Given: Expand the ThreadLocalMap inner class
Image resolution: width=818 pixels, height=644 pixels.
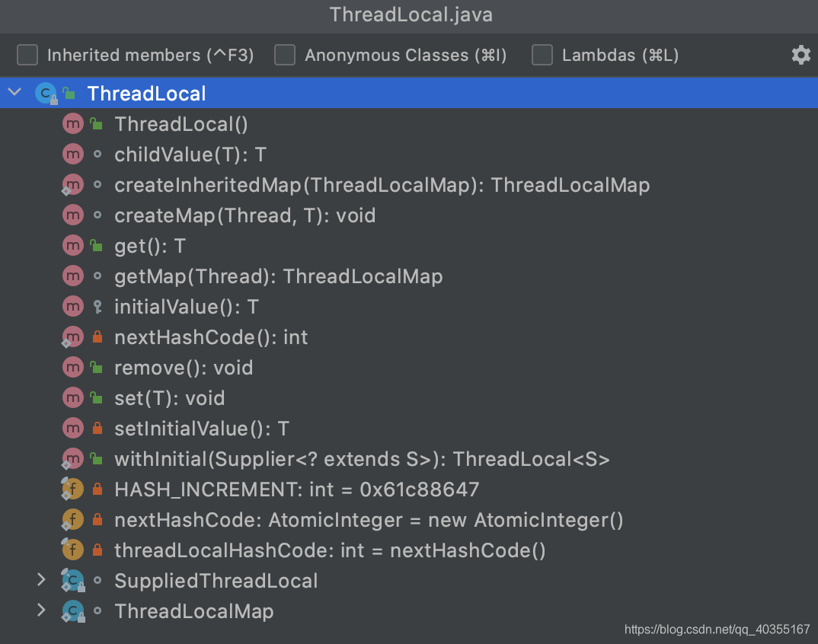Looking at the screenshot, I should (40, 611).
